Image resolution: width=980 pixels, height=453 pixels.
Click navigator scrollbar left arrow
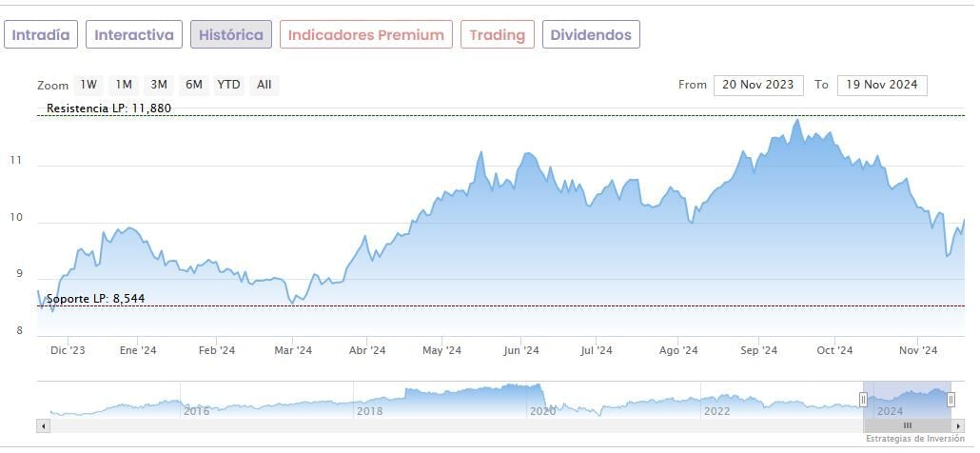(44, 425)
